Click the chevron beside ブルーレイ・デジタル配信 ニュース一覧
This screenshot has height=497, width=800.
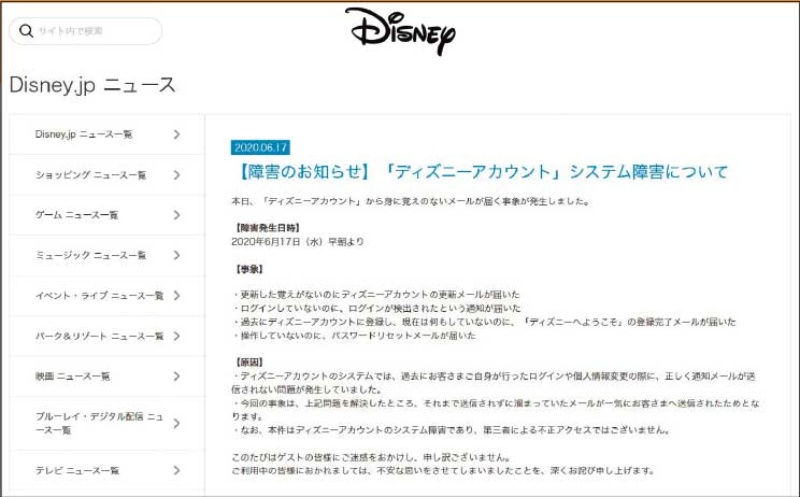(x=177, y=423)
